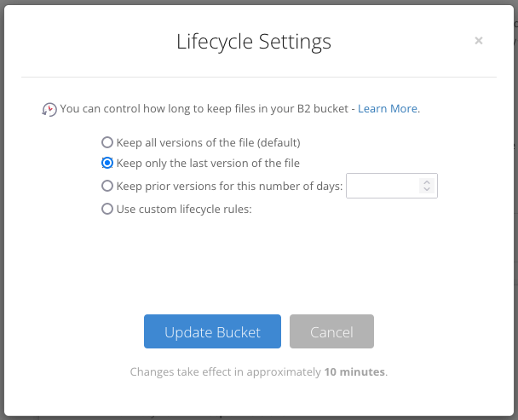Click the number of days input field

point(383,186)
